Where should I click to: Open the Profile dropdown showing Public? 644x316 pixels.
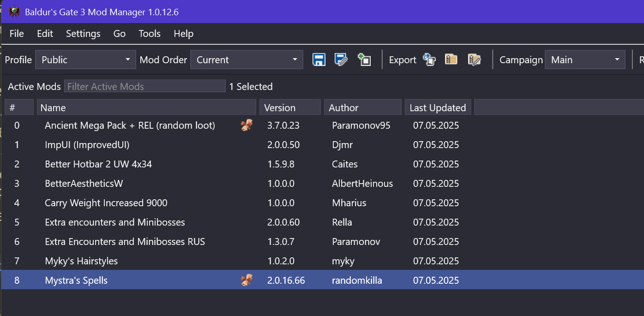85,60
